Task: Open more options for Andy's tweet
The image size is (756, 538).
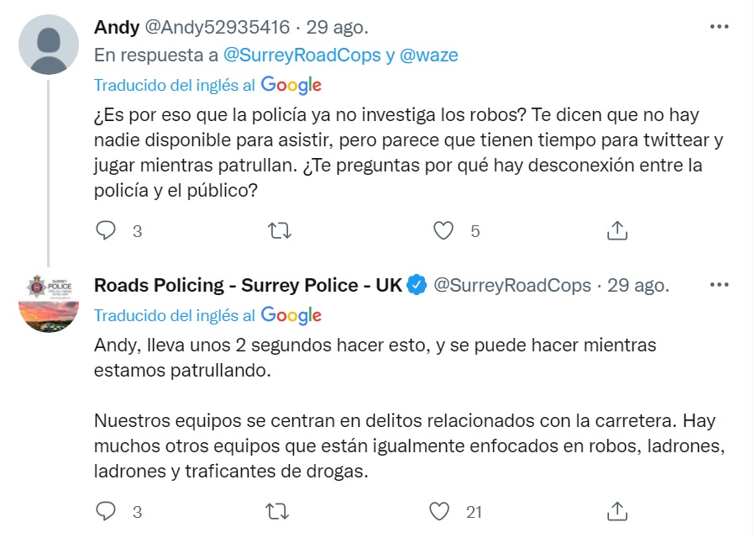Action: [x=719, y=27]
